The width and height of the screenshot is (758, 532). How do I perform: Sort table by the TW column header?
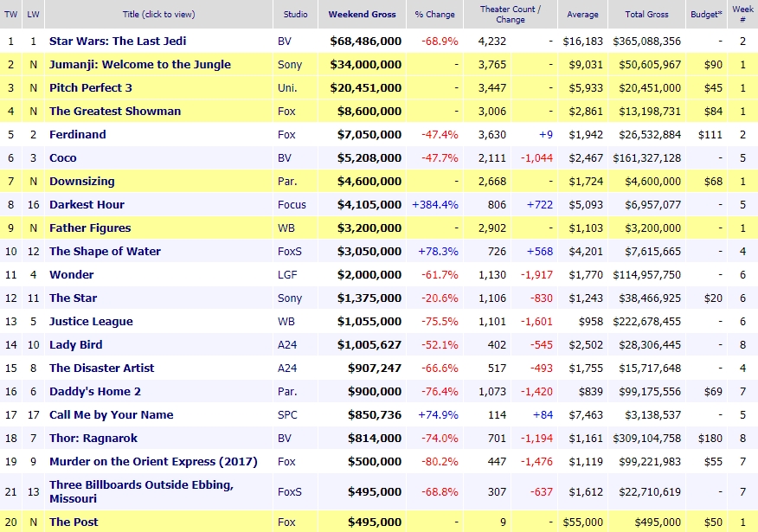10,14
